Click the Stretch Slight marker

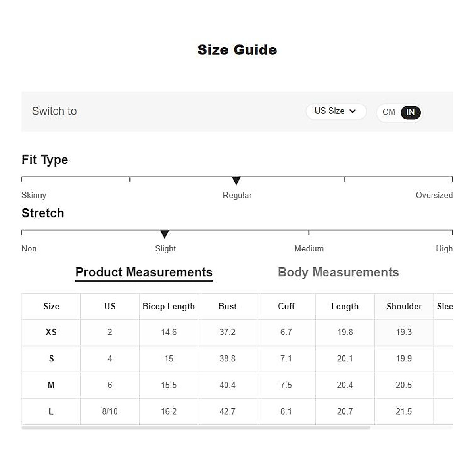165,234
